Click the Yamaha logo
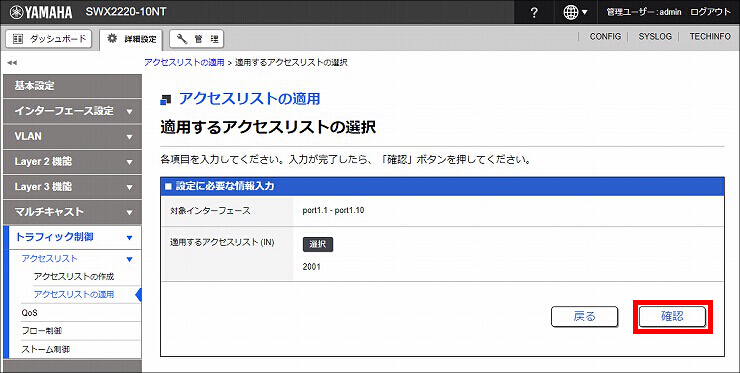The height and width of the screenshot is (373, 740). click(x=41, y=12)
